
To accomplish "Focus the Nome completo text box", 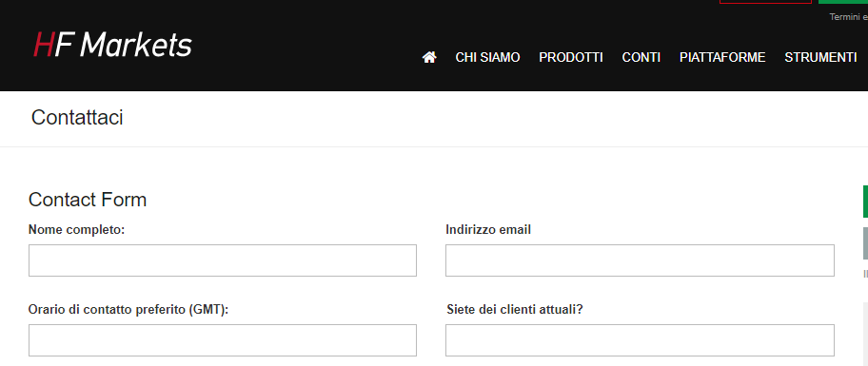I will (223, 260).
